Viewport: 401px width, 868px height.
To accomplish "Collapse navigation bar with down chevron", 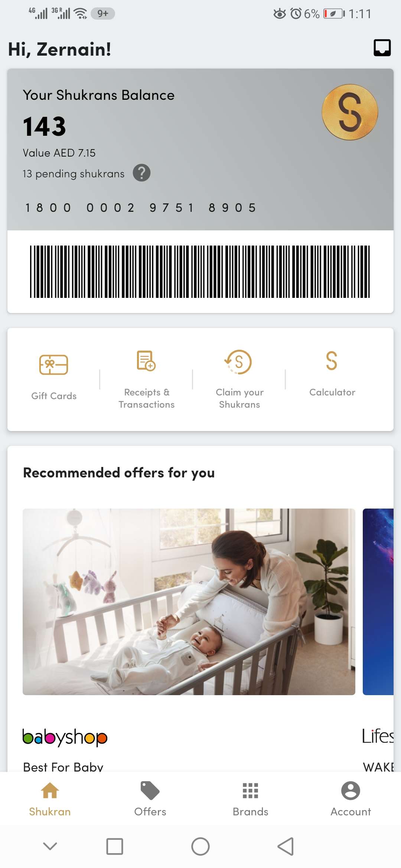I will (50, 846).
